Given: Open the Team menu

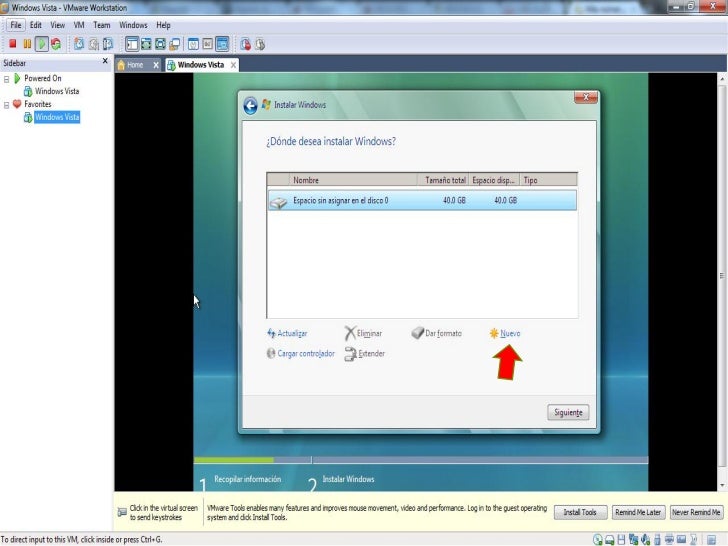Looking at the screenshot, I should pos(102,25).
